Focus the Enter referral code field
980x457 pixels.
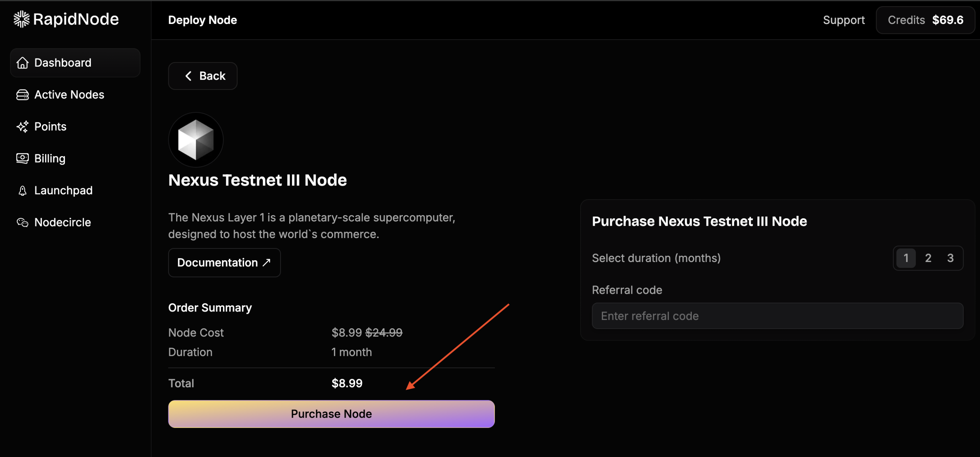click(x=777, y=316)
